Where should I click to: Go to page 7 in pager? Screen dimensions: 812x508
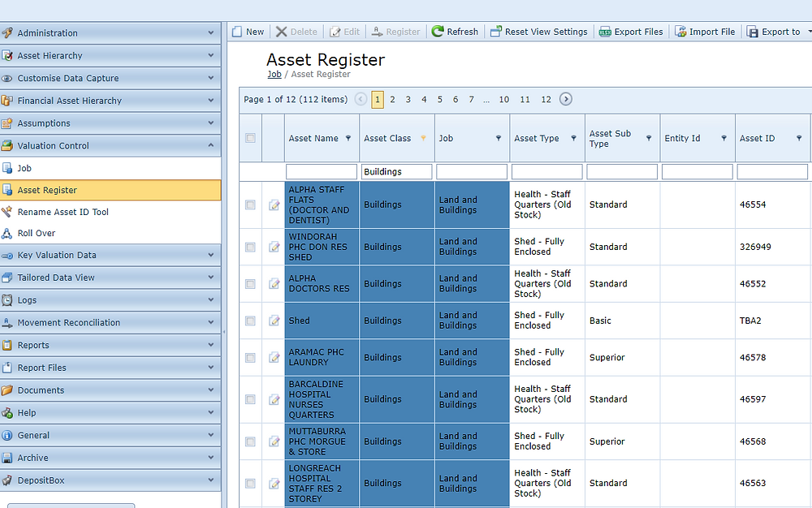click(471, 99)
